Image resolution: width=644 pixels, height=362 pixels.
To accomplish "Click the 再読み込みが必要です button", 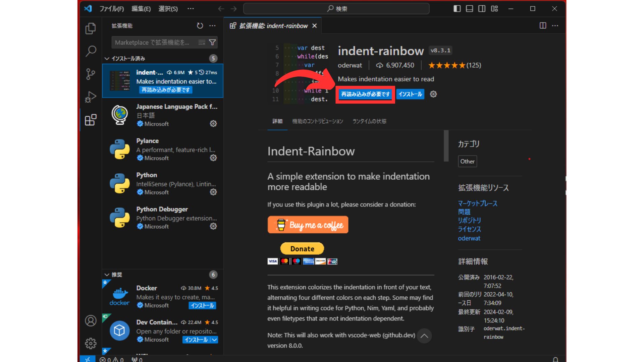I will [x=365, y=94].
